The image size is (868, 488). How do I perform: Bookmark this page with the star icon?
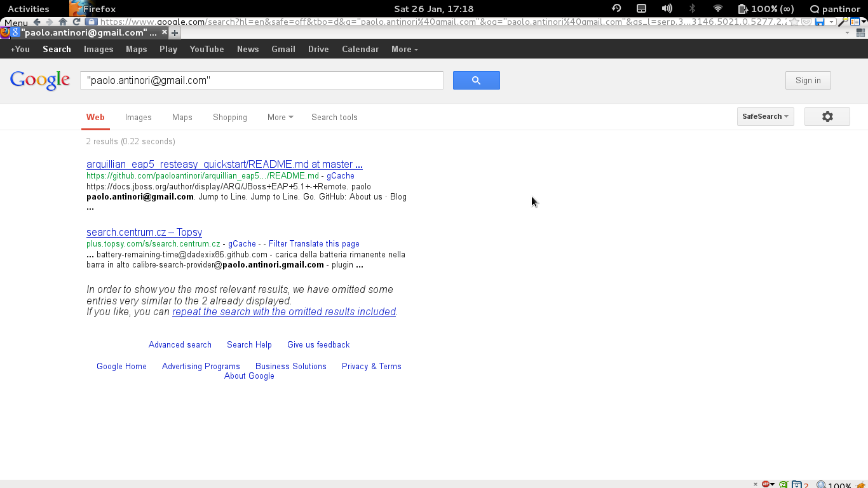[x=794, y=22]
